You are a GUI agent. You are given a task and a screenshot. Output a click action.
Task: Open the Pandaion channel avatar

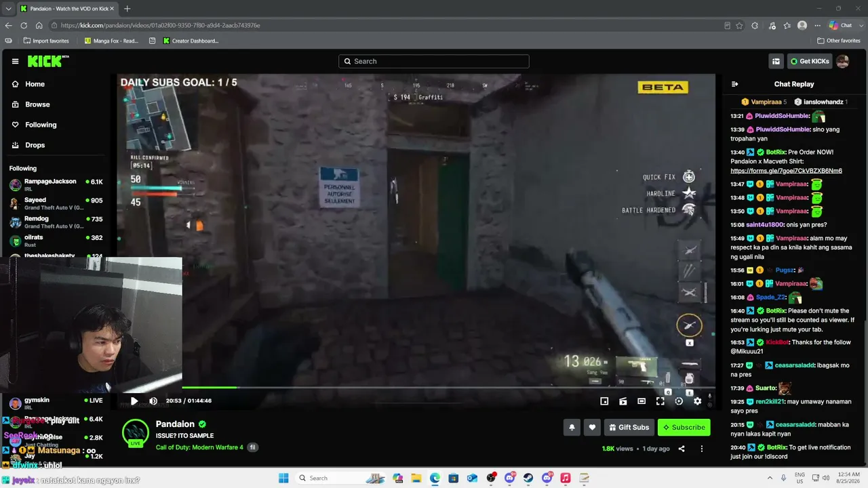(x=136, y=434)
